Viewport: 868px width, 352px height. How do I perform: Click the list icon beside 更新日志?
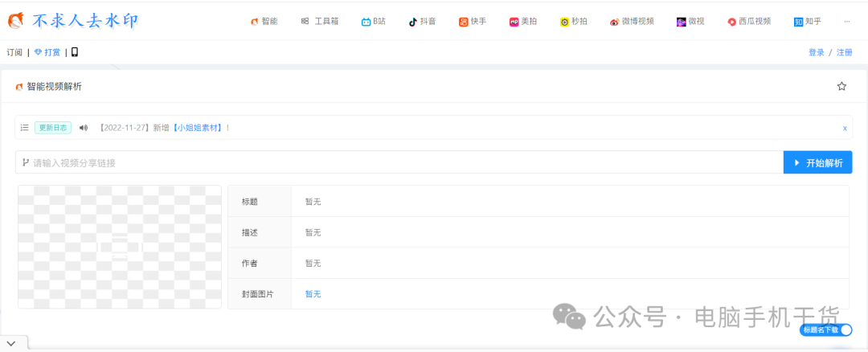24,128
